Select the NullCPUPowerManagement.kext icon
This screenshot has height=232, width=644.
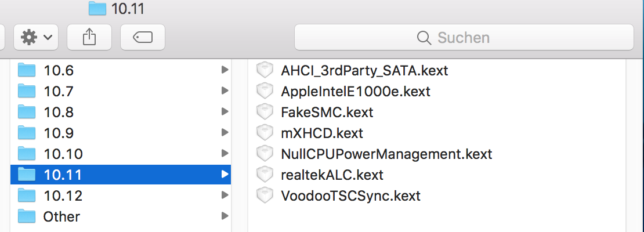click(x=265, y=154)
